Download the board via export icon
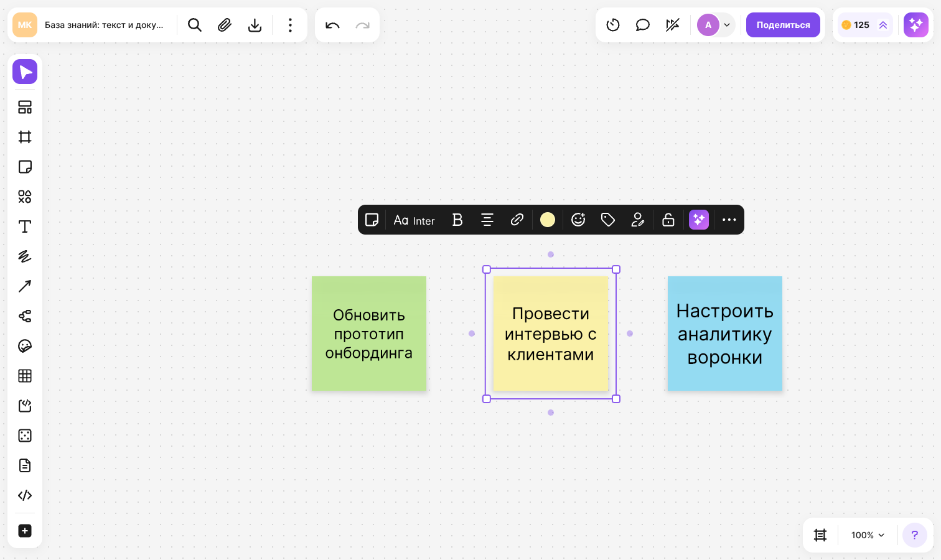Image resolution: width=941 pixels, height=560 pixels. [x=255, y=25]
